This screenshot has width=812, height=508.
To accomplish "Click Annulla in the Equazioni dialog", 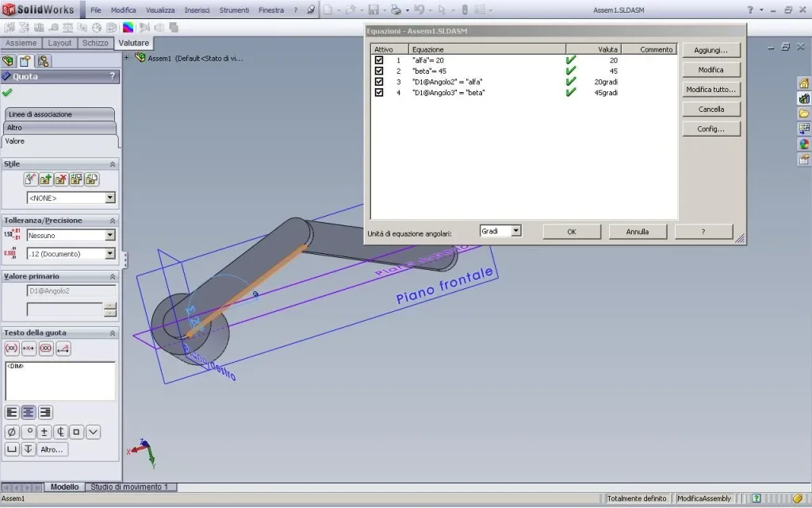I will point(638,232).
